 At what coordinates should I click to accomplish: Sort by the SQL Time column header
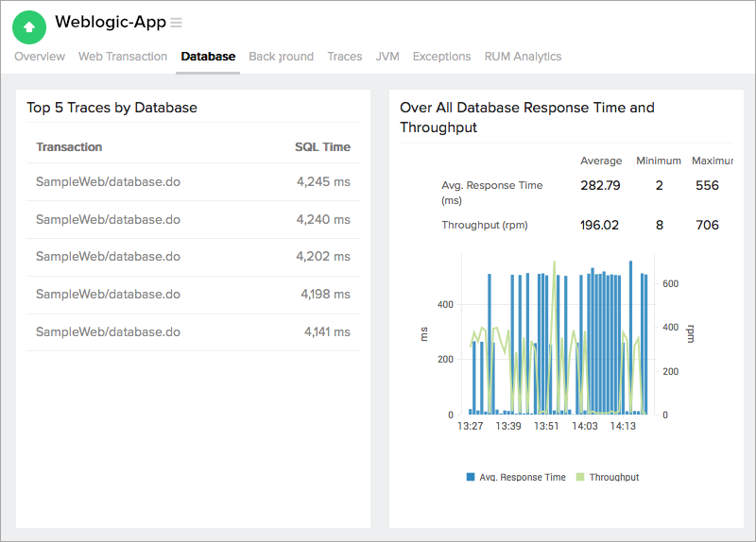click(x=322, y=147)
